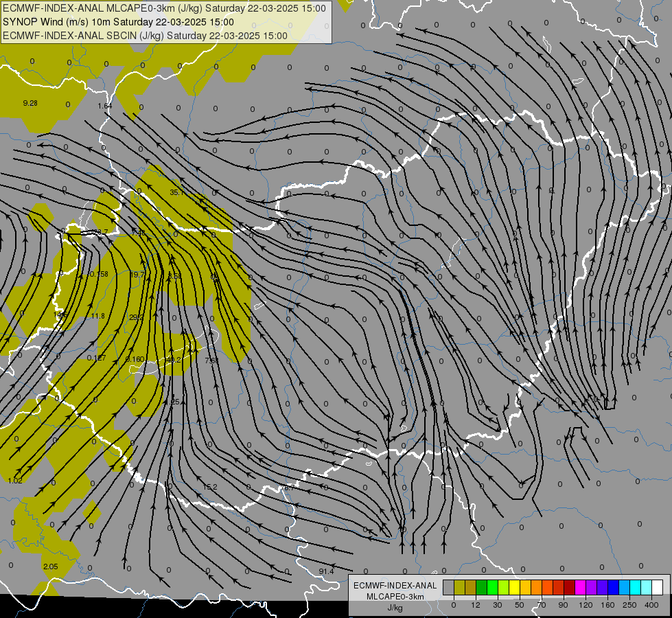Click the J/kg unit label in legend
This screenshot has width=672, height=618.
click(395, 608)
